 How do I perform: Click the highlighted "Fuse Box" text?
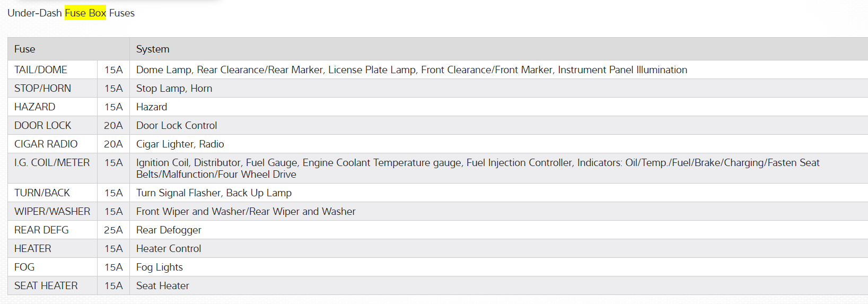point(85,13)
